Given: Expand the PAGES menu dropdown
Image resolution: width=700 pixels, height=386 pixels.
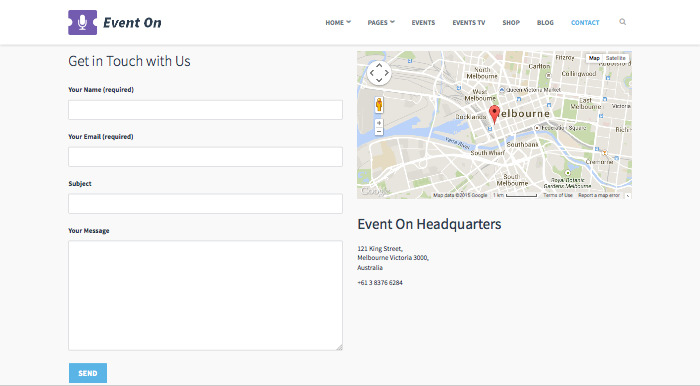Looking at the screenshot, I should [381, 22].
